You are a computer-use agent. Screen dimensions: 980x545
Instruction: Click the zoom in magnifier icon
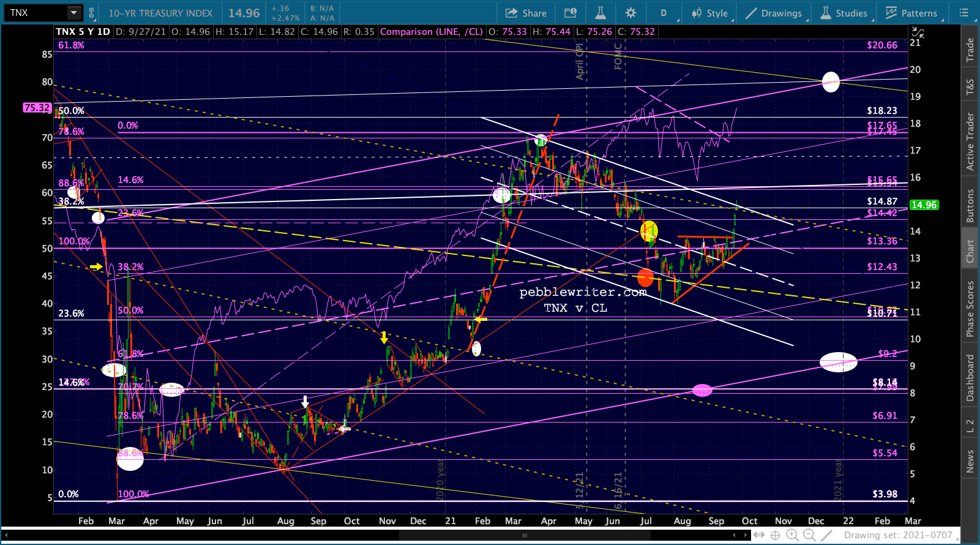pos(792,535)
